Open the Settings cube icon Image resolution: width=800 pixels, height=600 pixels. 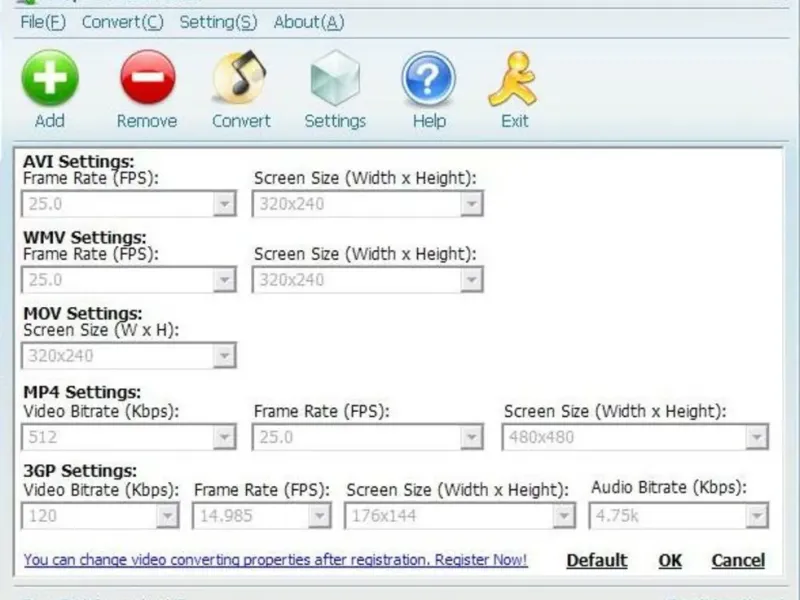[x=335, y=78]
